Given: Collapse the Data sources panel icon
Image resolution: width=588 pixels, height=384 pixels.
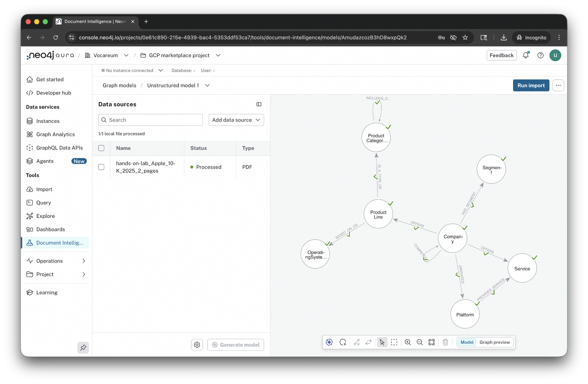Looking at the screenshot, I should point(259,104).
